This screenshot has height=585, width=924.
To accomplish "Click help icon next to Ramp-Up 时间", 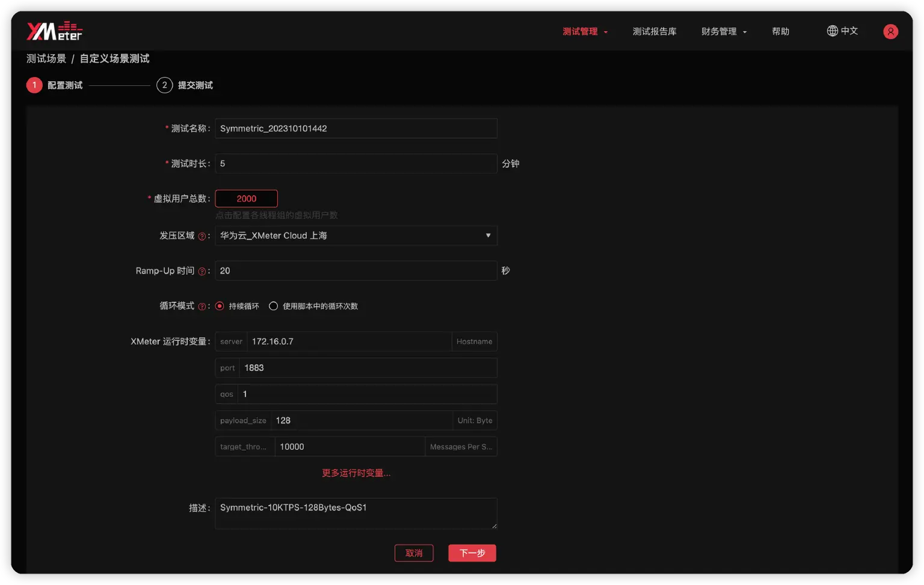I will (x=202, y=271).
